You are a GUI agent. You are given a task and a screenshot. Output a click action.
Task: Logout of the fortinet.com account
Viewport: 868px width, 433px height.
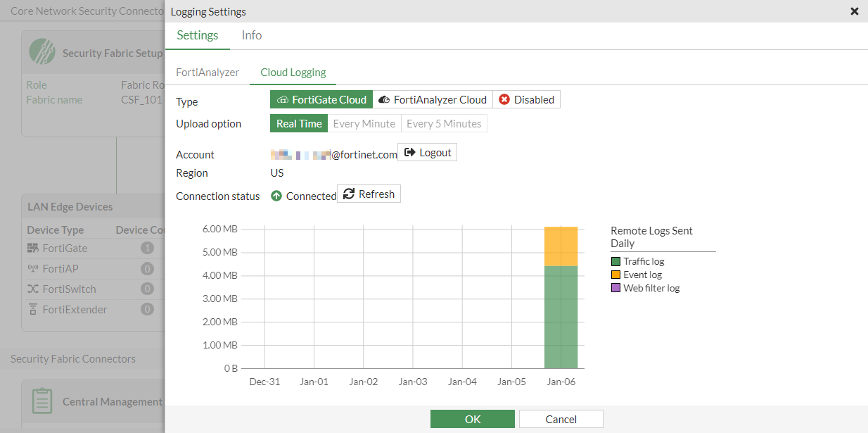point(427,151)
